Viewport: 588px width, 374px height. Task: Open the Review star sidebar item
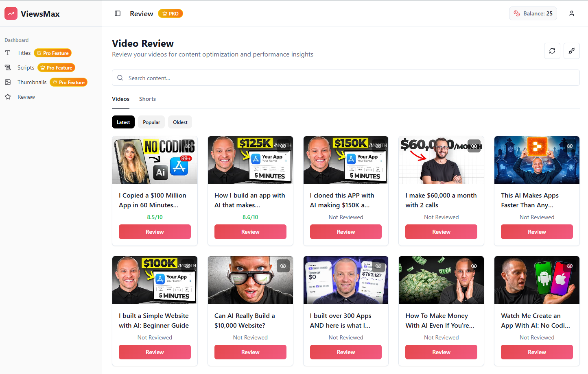[x=26, y=97]
